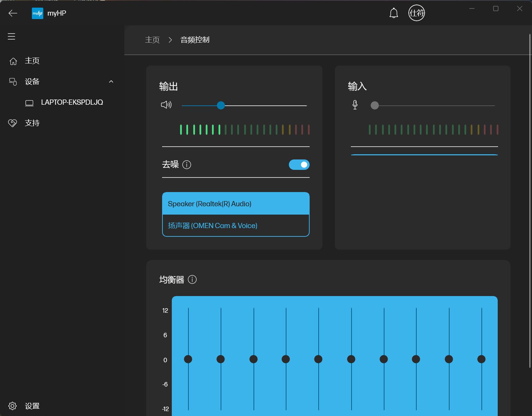Open 设备 in the sidebar

[32, 81]
